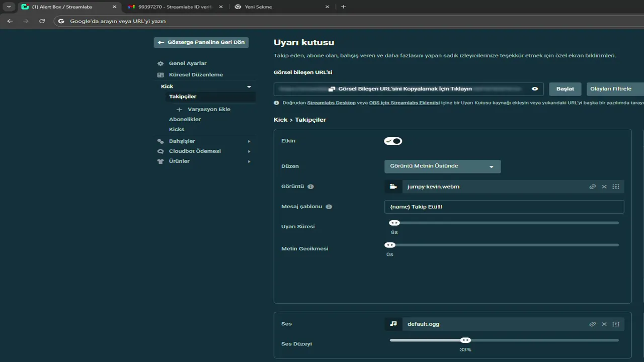
Task: Open media gallery icon in Ses row
Action: coord(616,324)
